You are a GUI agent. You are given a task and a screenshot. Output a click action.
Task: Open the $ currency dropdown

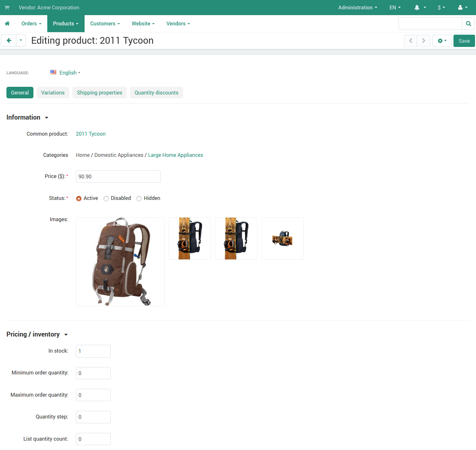[441, 7]
